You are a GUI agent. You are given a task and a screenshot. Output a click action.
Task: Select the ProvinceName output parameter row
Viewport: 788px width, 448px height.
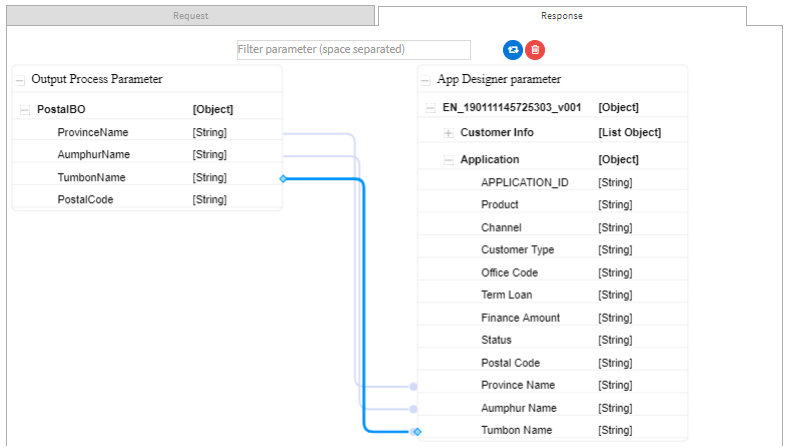147,132
